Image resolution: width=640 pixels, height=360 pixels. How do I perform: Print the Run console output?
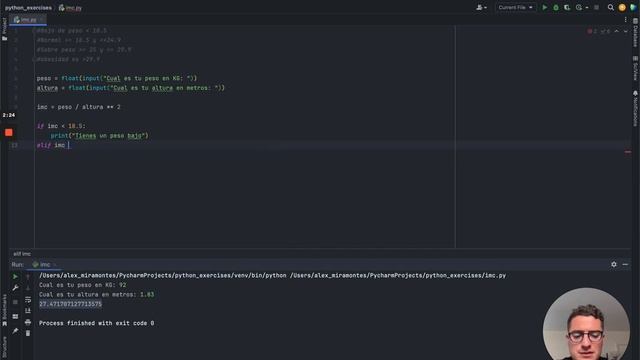pyautogui.click(x=28, y=322)
